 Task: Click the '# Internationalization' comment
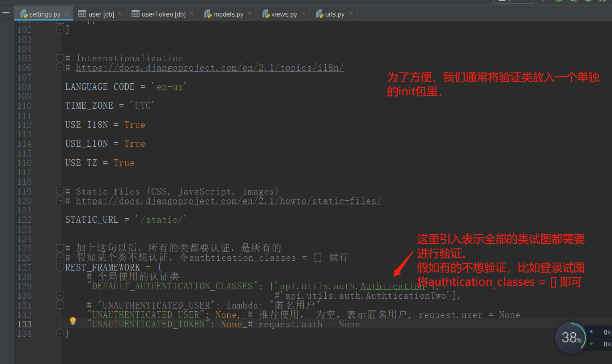(x=124, y=58)
